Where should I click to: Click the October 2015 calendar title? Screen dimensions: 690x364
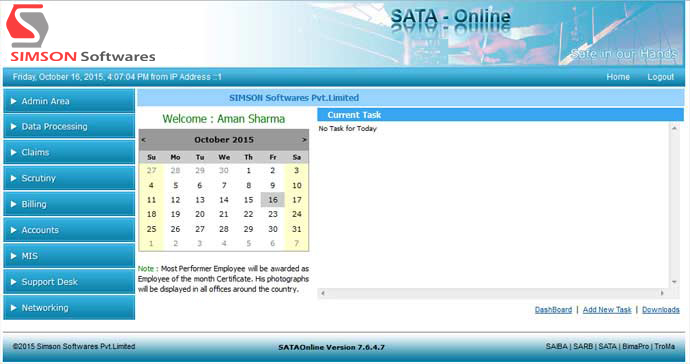(224, 140)
